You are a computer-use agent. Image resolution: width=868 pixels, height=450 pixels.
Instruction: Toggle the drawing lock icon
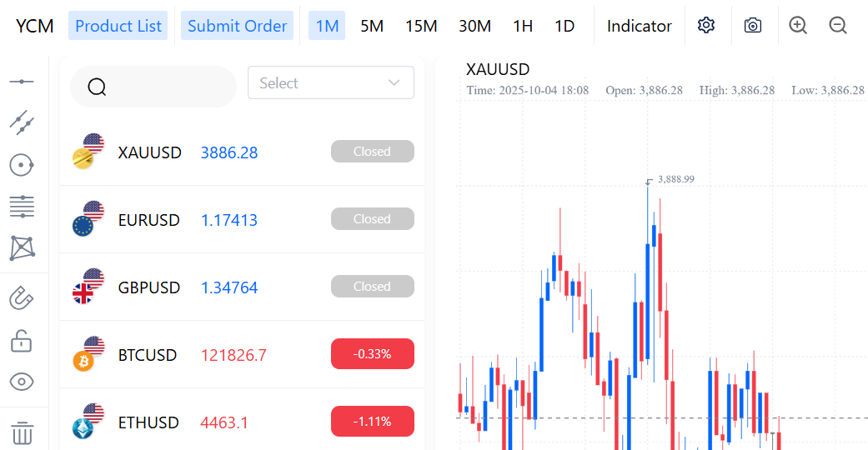22,340
